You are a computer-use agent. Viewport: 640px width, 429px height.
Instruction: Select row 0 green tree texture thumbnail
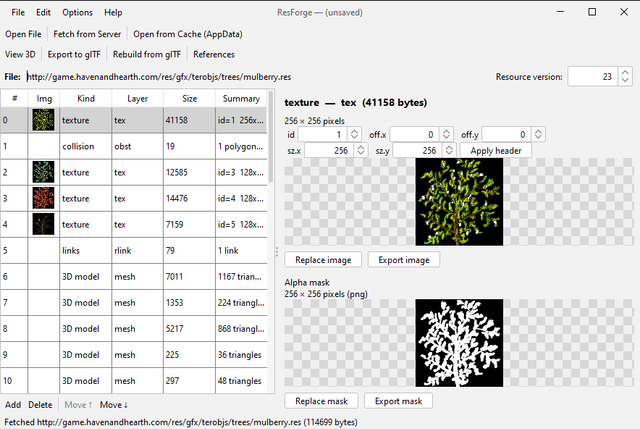[43, 120]
